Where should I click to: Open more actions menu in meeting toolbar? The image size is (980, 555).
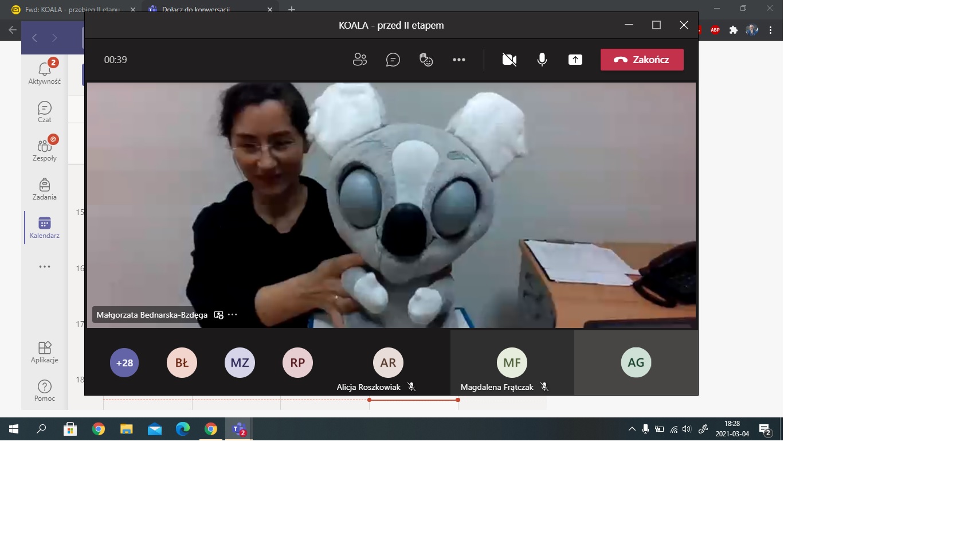point(459,60)
